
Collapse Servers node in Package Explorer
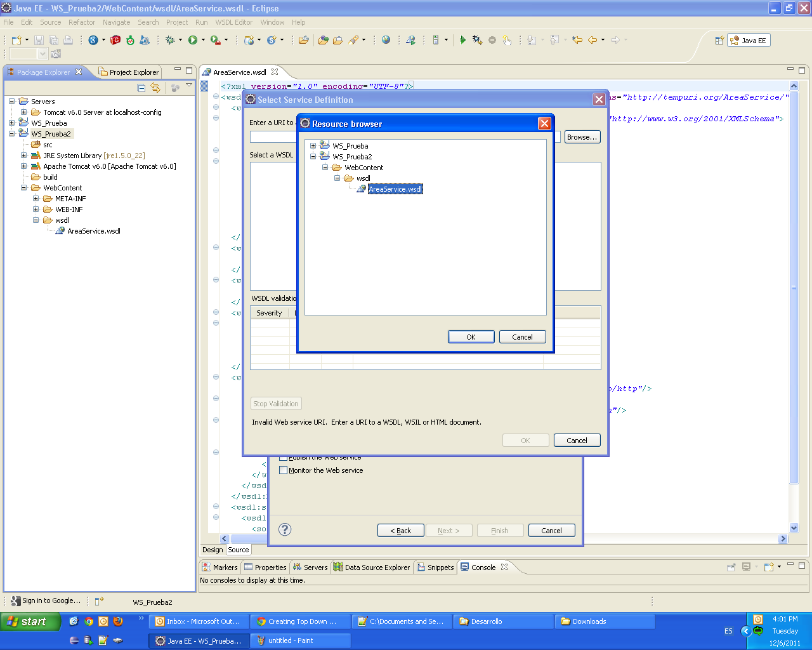coord(11,102)
